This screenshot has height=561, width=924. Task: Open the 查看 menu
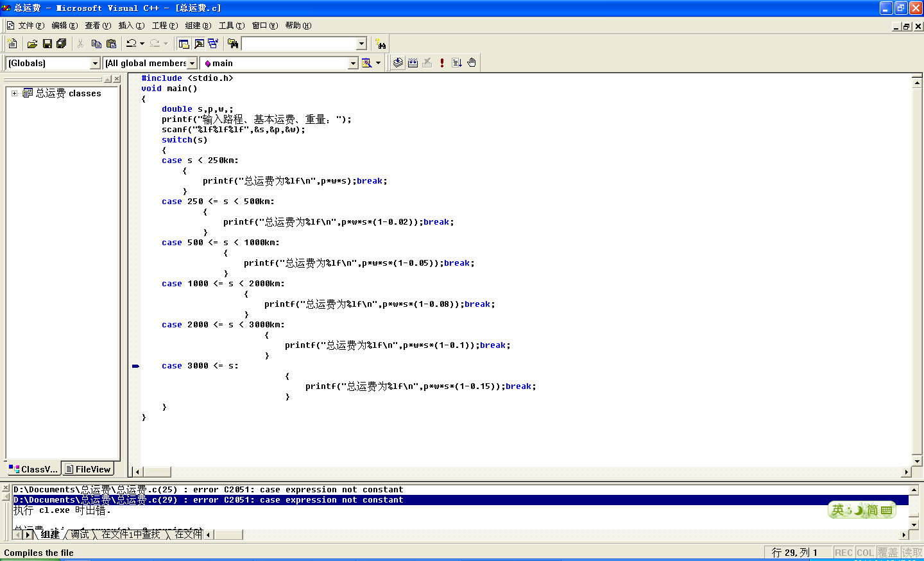click(x=98, y=26)
